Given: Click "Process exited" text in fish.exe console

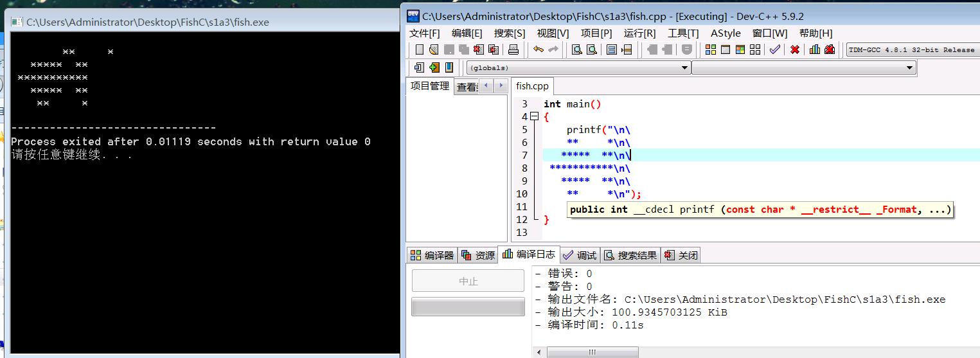Looking at the screenshot, I should (56, 141).
